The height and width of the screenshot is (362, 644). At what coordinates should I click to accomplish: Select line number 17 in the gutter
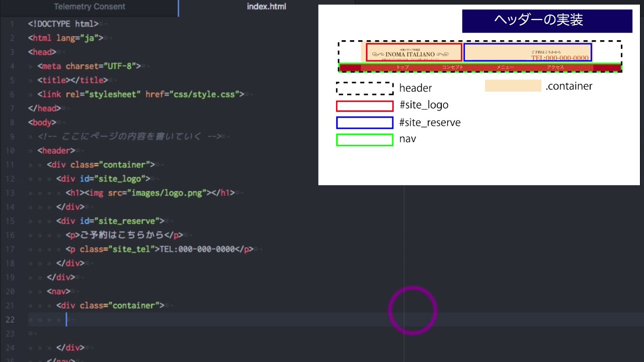(x=10, y=249)
